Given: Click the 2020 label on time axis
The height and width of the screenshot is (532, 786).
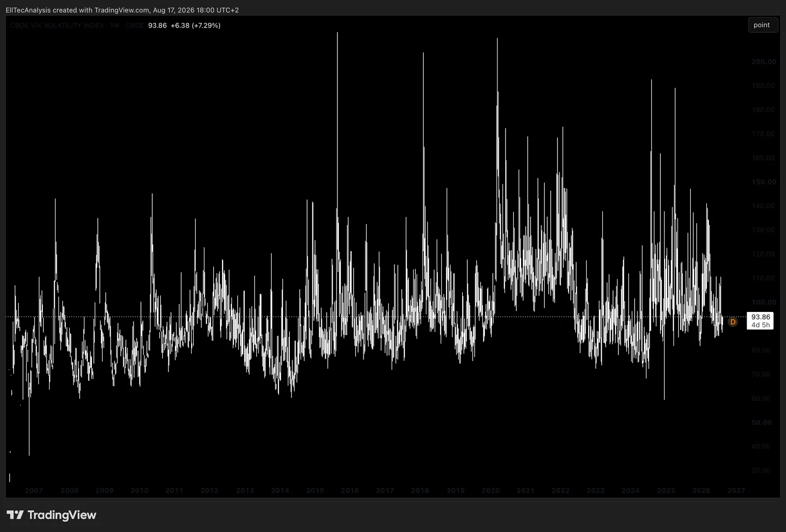Looking at the screenshot, I should (x=490, y=490).
